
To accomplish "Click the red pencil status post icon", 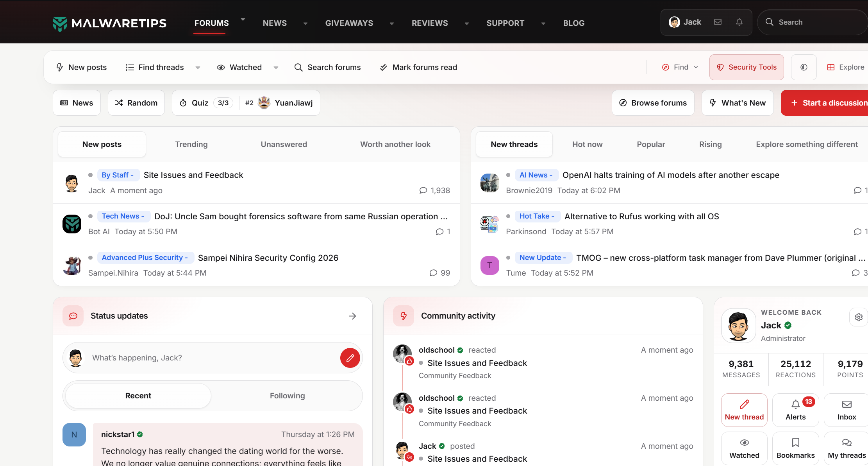I will pos(350,358).
